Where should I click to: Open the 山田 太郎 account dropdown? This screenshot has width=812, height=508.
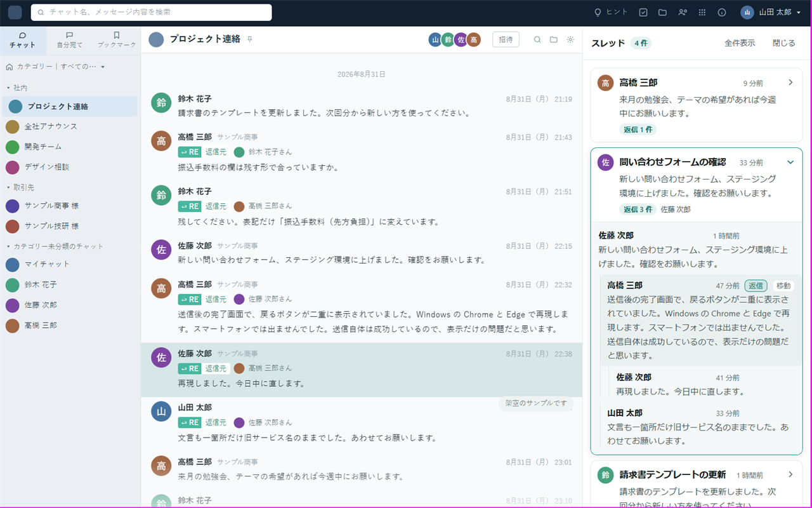(x=771, y=12)
